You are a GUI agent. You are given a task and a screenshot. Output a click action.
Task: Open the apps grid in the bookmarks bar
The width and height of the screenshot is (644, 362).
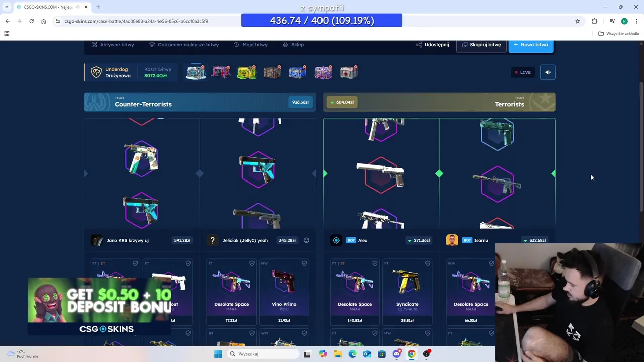point(7,33)
